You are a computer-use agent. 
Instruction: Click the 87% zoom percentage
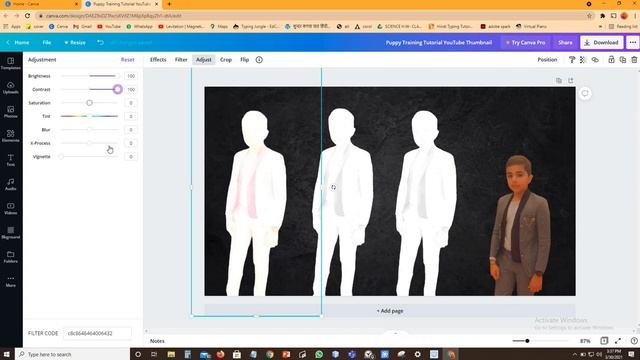click(x=585, y=341)
